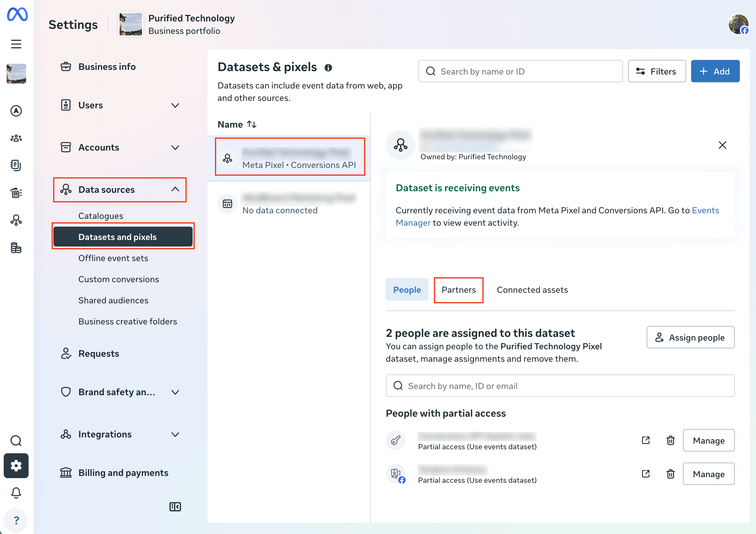Click the search magnifier in left rail

pos(16,441)
